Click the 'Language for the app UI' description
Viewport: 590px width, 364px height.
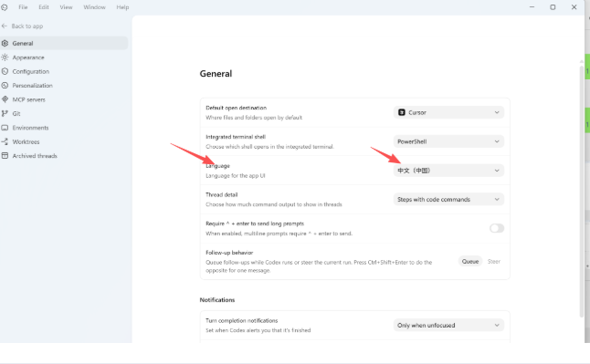[x=235, y=175]
